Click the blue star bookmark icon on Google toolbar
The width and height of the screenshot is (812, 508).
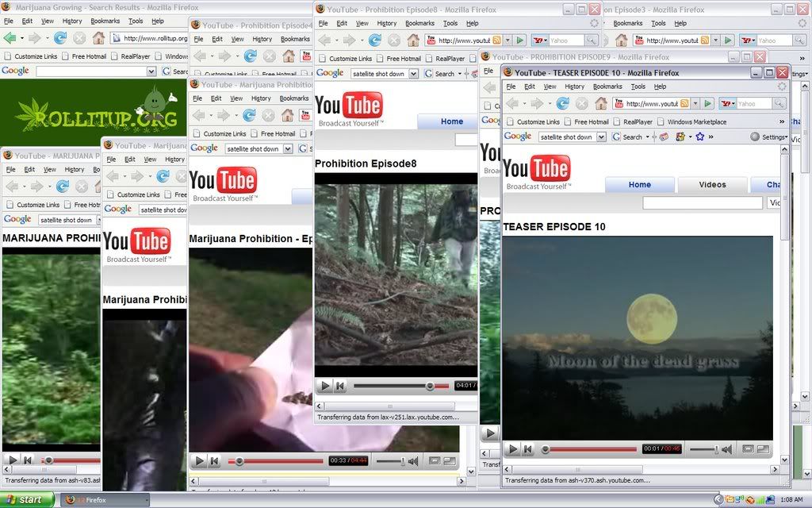(700, 137)
